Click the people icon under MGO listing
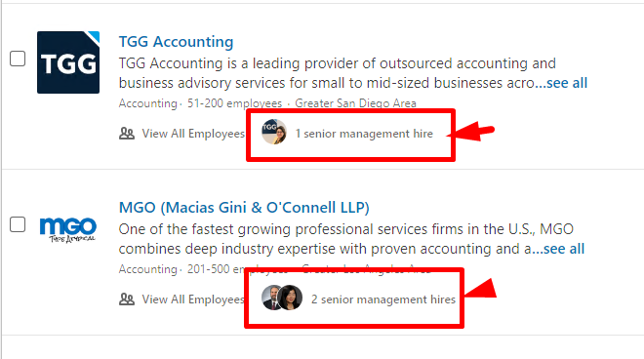 point(127,299)
